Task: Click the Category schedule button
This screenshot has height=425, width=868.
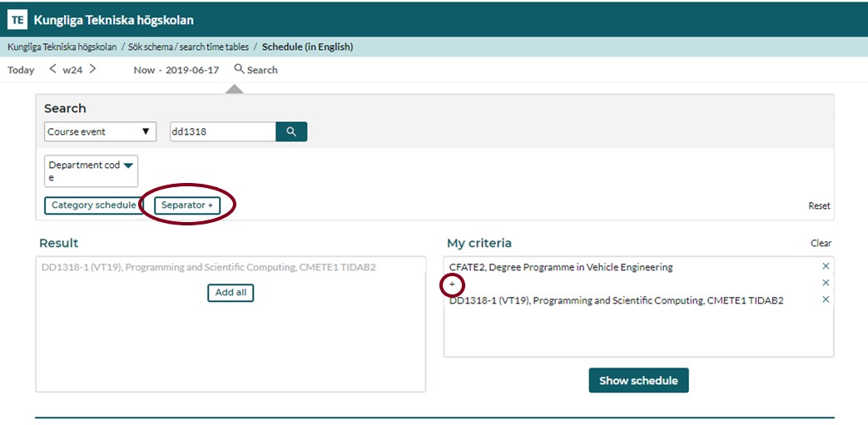Action: point(93,205)
